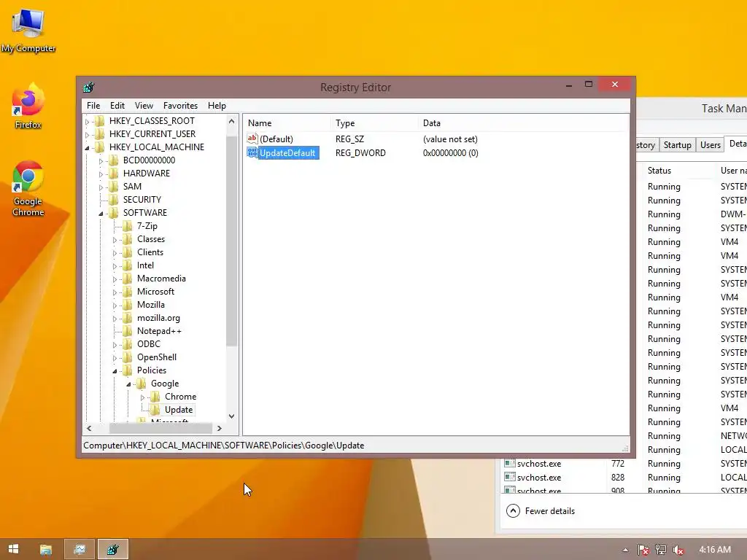747x560 pixels.
Task: Expand the HKEY_CLASSES_ROOT key
Action: [88, 122]
